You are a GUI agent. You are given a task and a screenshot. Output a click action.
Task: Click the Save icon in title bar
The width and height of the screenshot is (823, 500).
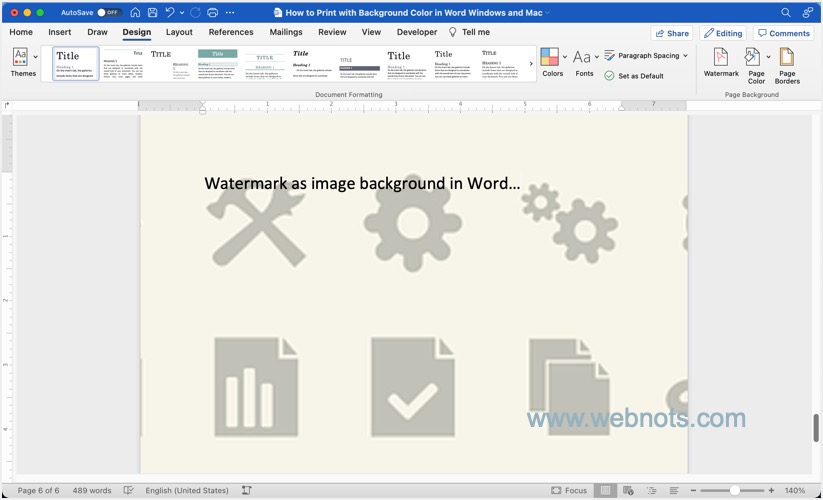pyautogui.click(x=151, y=13)
